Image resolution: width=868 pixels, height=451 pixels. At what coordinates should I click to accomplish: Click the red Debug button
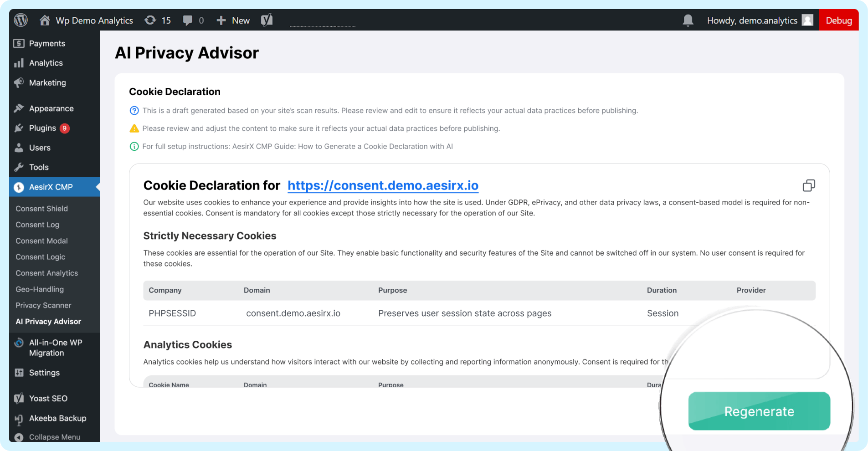838,20
